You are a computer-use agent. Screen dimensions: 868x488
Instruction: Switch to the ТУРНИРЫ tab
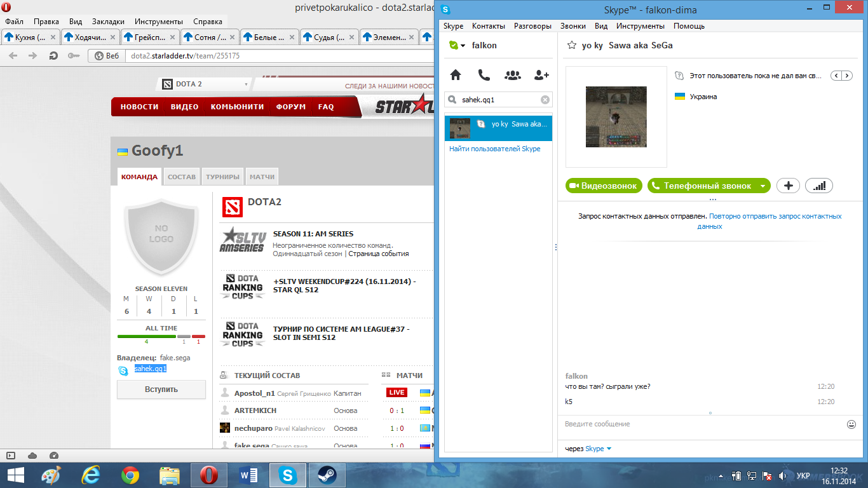pyautogui.click(x=222, y=177)
